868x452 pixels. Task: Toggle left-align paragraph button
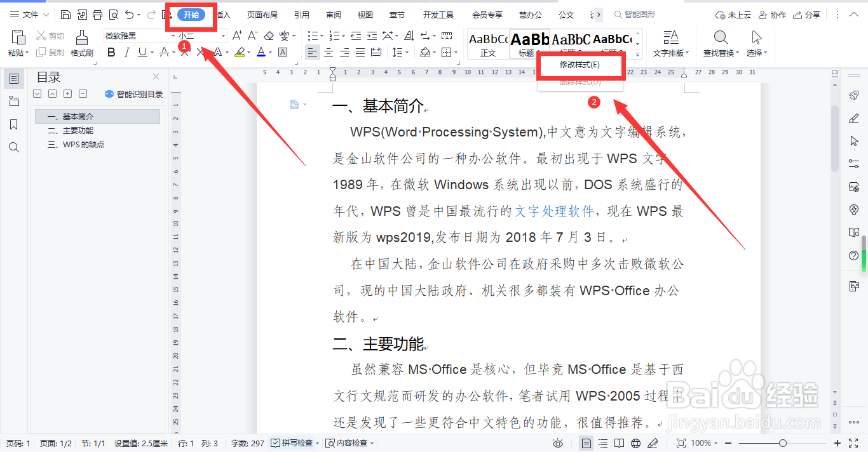coord(312,53)
